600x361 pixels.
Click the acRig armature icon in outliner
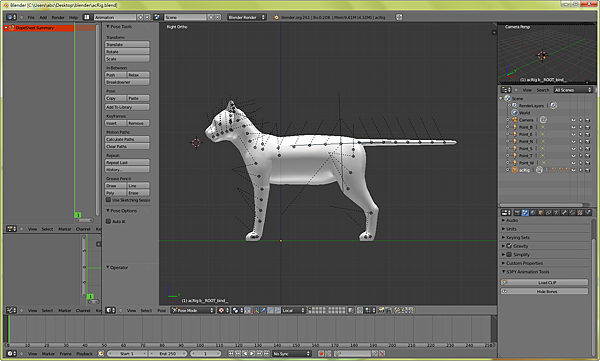515,170
